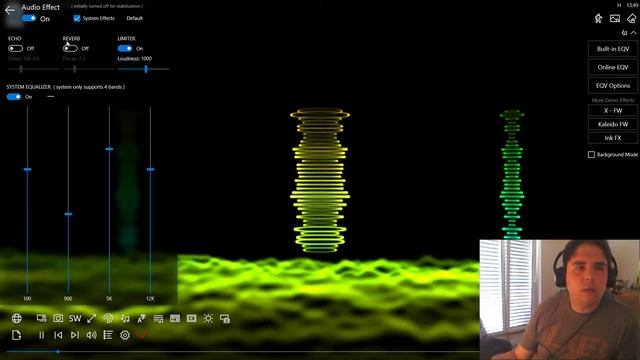This screenshot has width=640, height=360.
Task: Open the globe web icon in bottom toolbar
Action: [x=16, y=318]
